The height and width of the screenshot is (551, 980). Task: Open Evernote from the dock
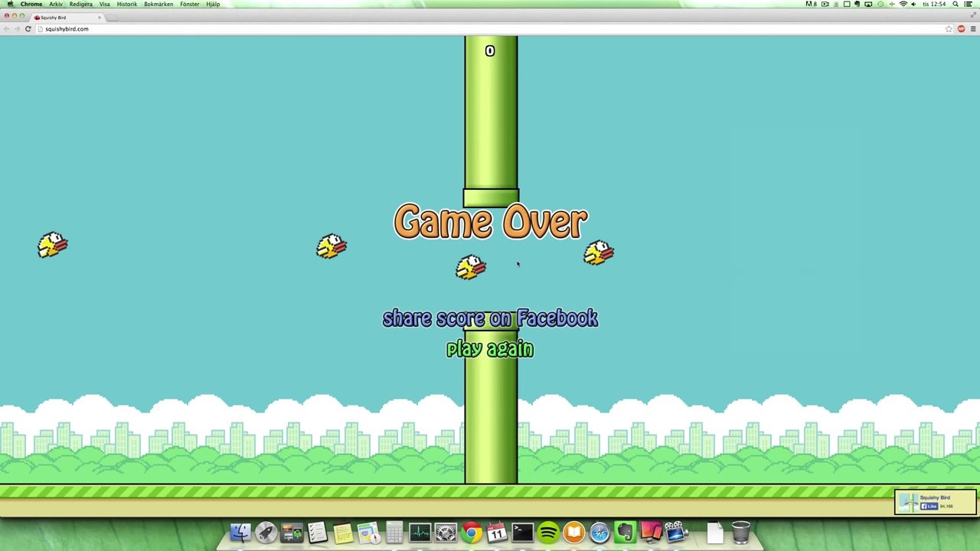(625, 532)
